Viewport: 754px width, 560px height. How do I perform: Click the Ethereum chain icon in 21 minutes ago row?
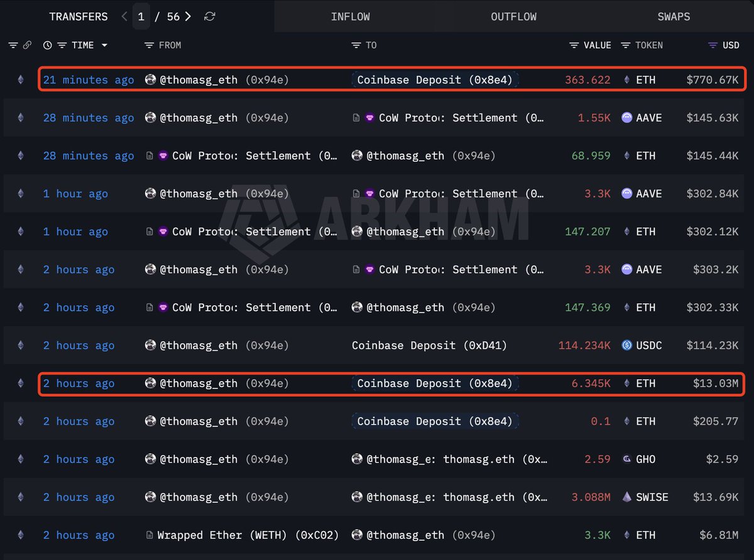20,80
